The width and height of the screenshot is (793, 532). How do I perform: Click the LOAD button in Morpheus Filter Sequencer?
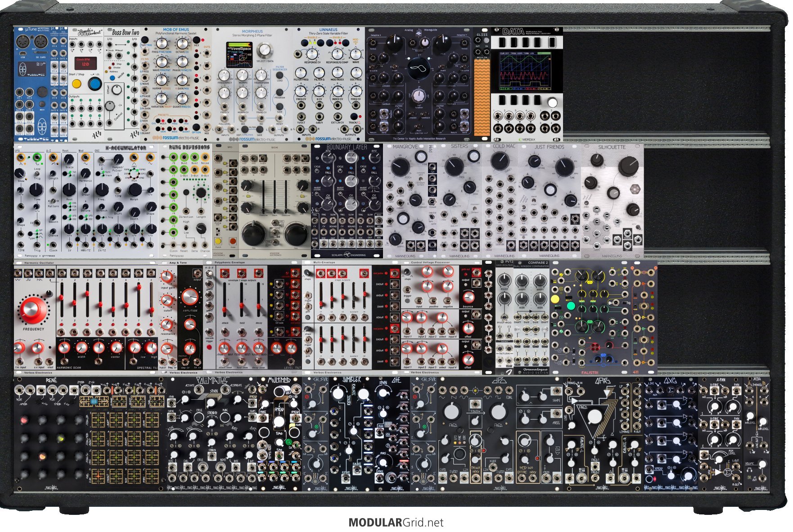tap(280, 76)
